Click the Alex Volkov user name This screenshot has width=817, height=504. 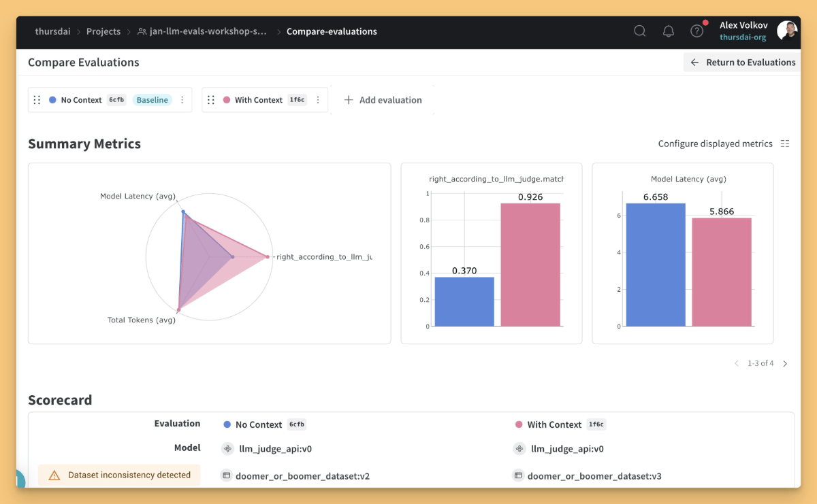pos(743,25)
